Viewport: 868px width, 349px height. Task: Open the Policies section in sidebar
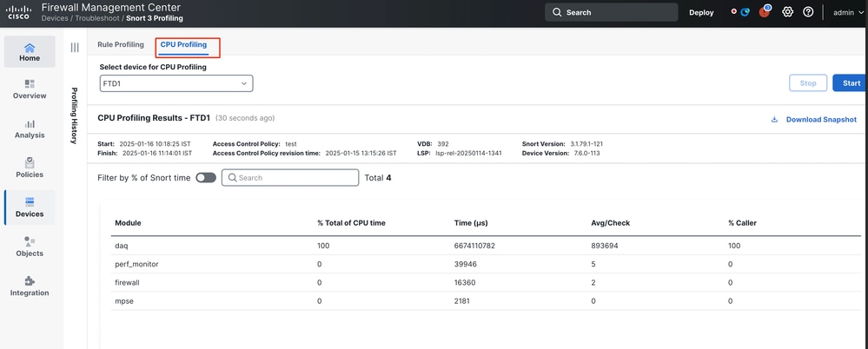[30, 168]
